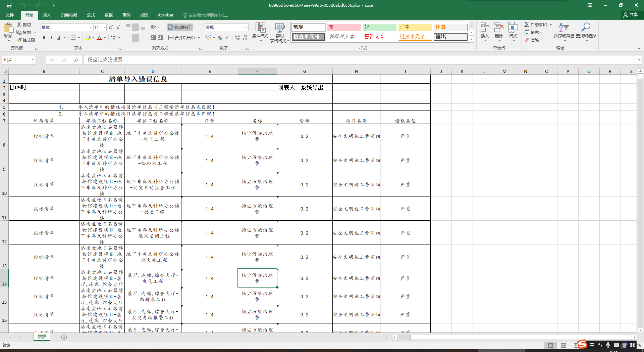Open the Name Box dropdown for F14
Image resolution: width=644 pixels, height=352 pixels.
(x=33, y=59)
